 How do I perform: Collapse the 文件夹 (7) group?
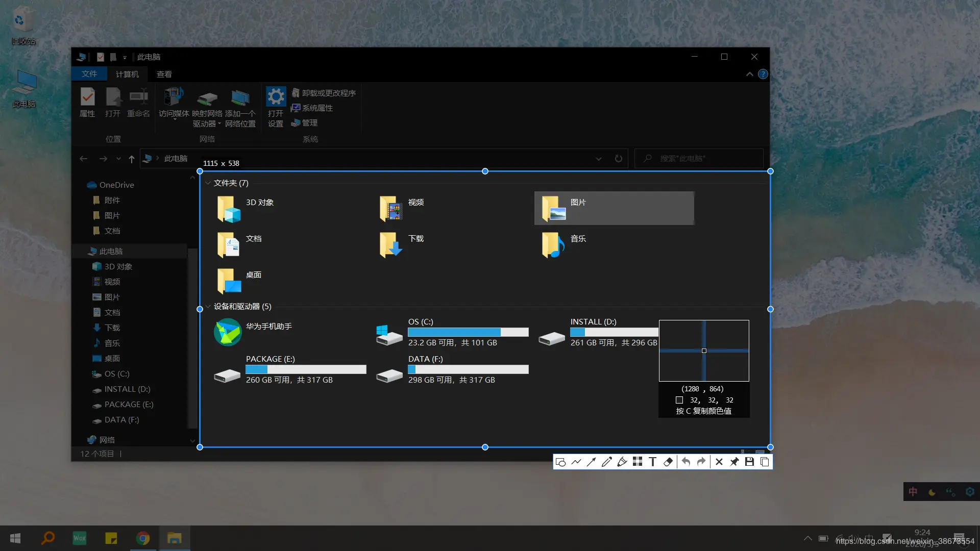208,183
